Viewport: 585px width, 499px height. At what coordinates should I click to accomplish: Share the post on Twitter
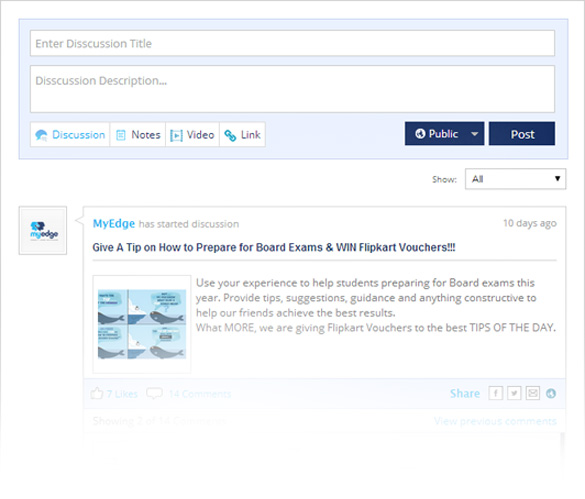coord(514,393)
